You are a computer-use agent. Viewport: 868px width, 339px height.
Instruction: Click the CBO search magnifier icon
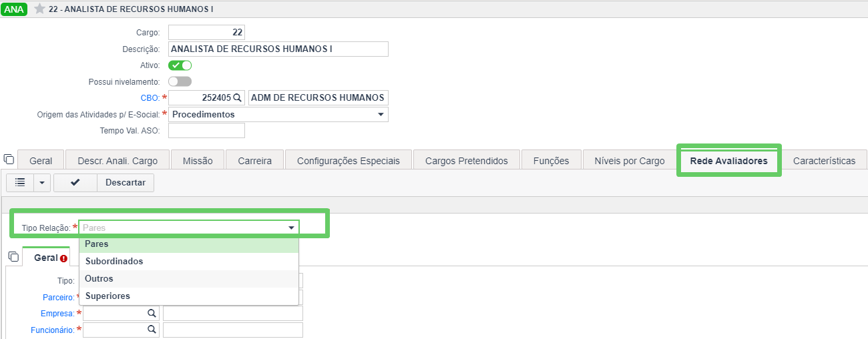coord(237,97)
